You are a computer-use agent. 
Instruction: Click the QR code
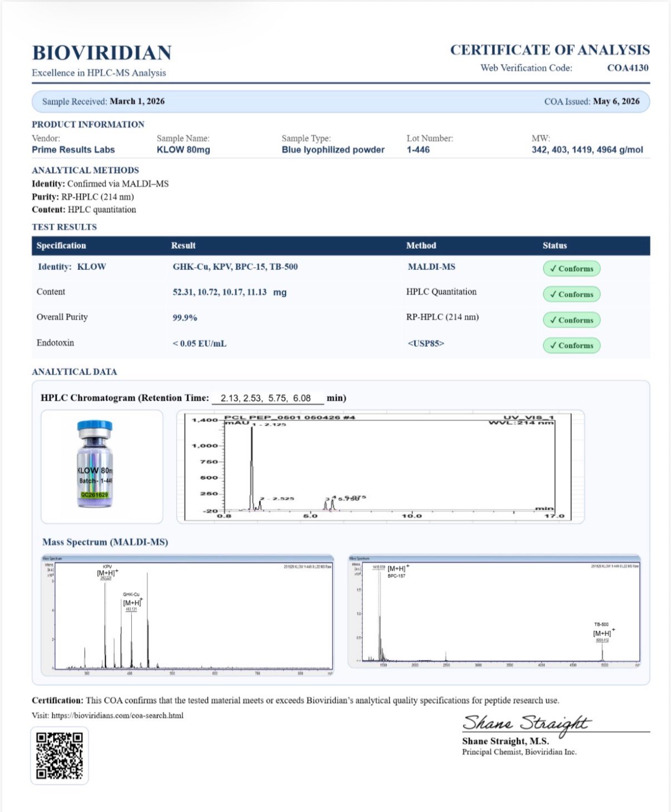[60, 755]
